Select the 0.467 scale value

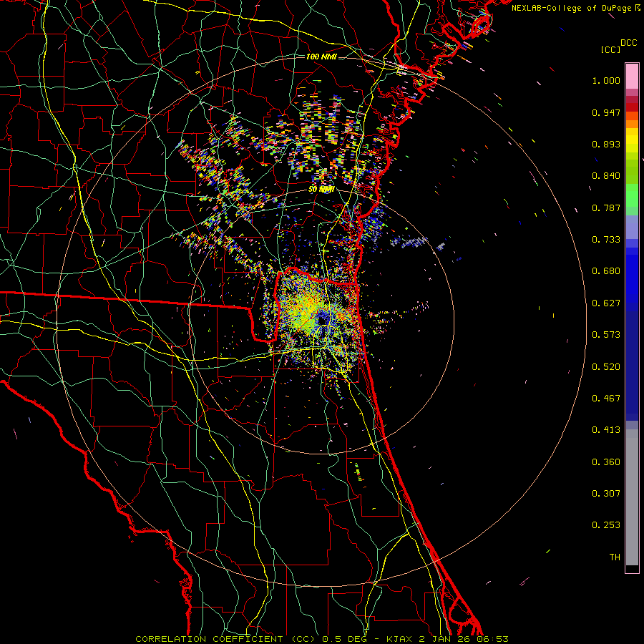coord(606,399)
